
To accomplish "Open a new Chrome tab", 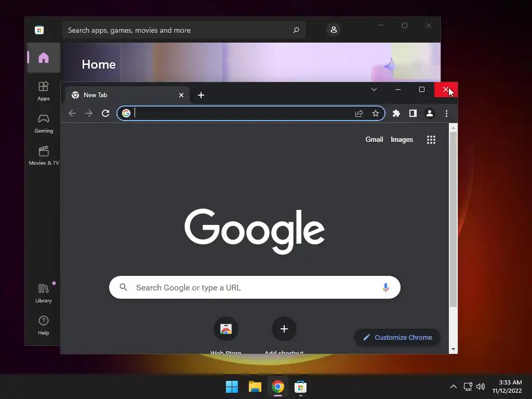I will tap(201, 95).
